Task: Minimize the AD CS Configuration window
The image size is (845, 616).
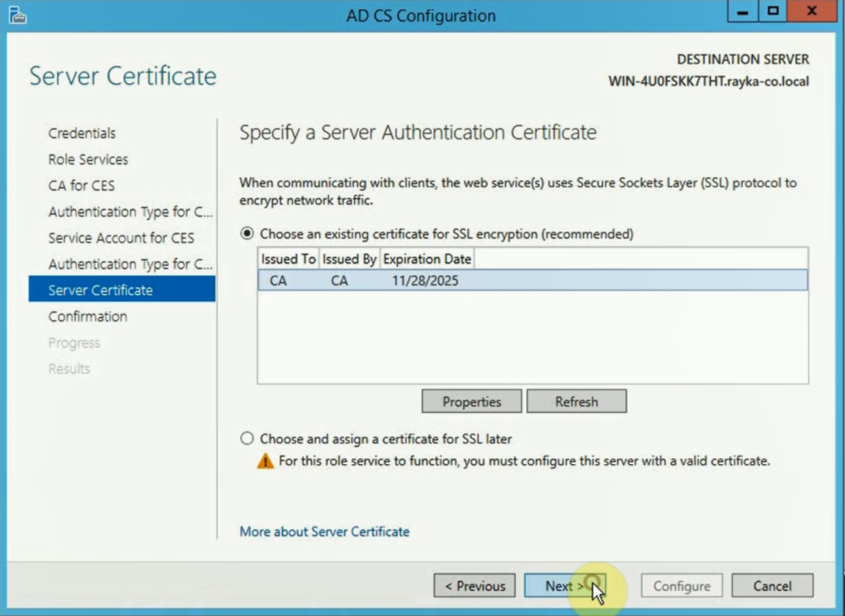Action: pos(743,12)
